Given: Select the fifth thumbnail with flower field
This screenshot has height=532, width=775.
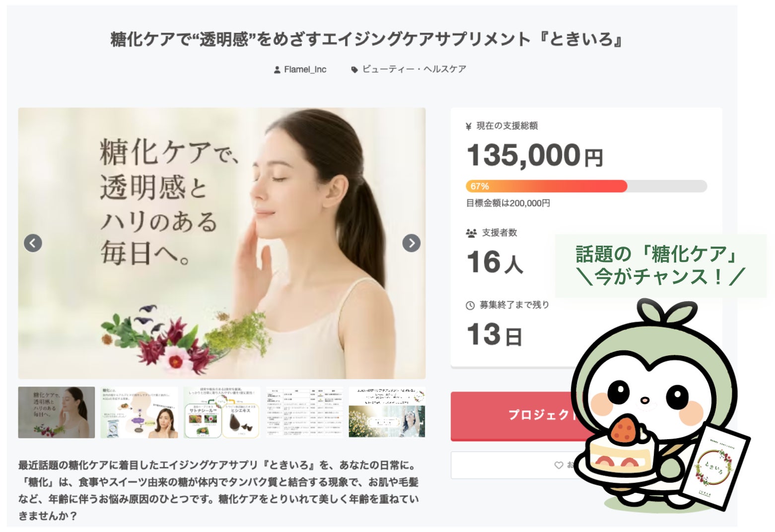Looking at the screenshot, I should 387,412.
